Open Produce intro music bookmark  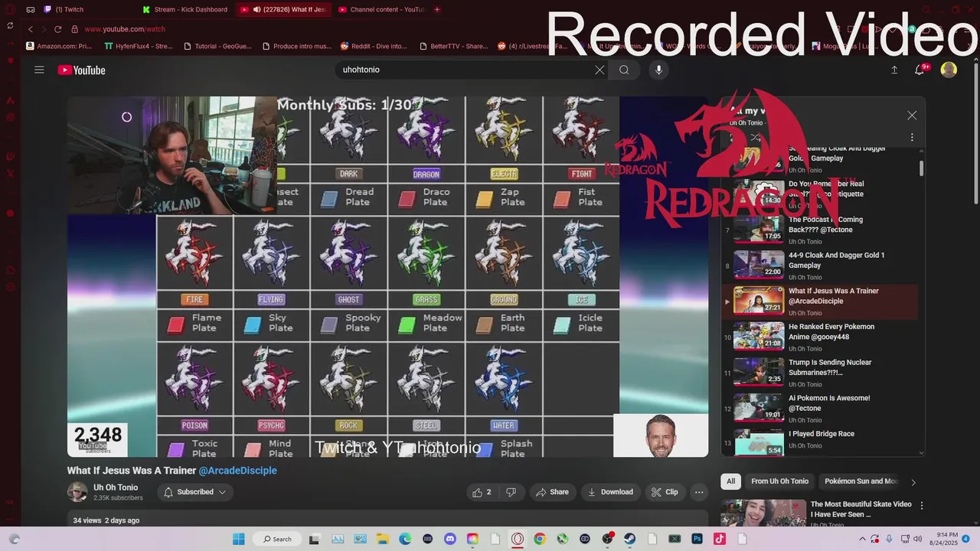(296, 46)
